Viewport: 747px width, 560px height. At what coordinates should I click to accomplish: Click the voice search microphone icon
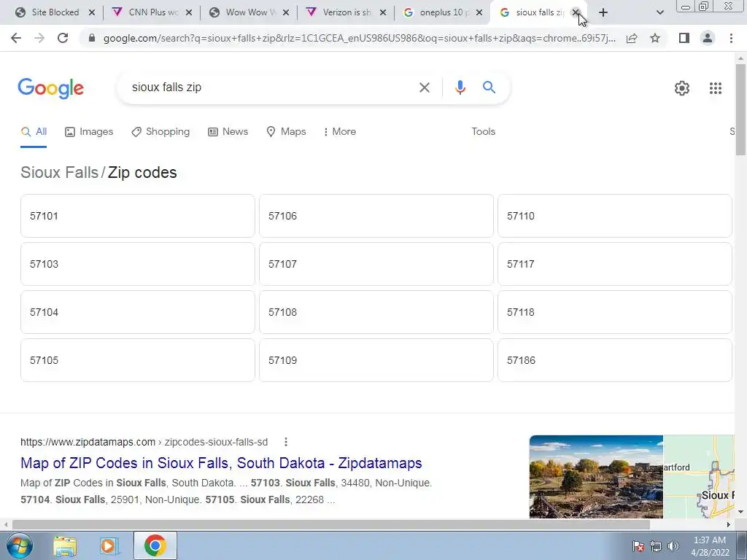click(x=460, y=87)
